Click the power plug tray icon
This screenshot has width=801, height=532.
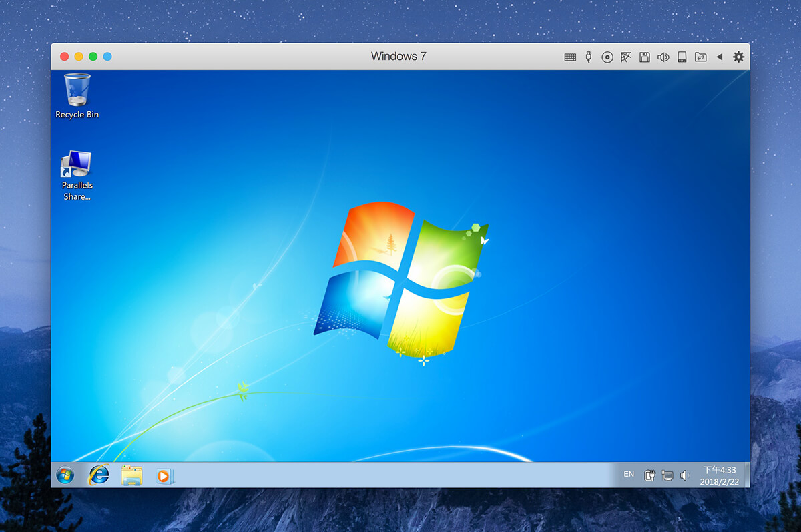point(649,475)
